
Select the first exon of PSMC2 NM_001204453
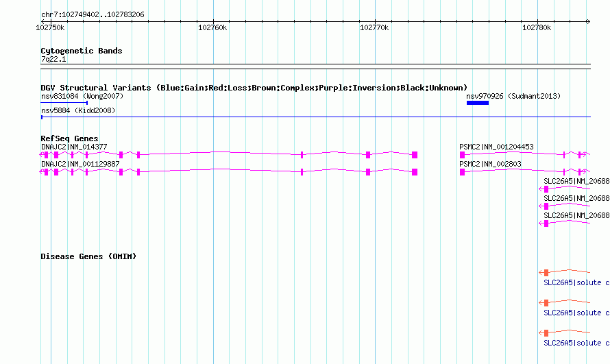point(462,155)
